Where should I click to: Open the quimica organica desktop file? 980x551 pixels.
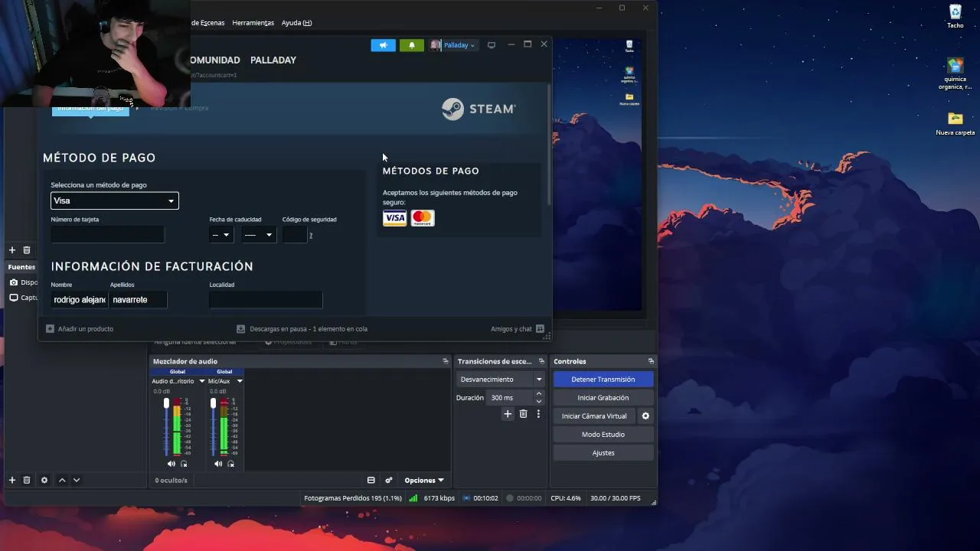955,73
